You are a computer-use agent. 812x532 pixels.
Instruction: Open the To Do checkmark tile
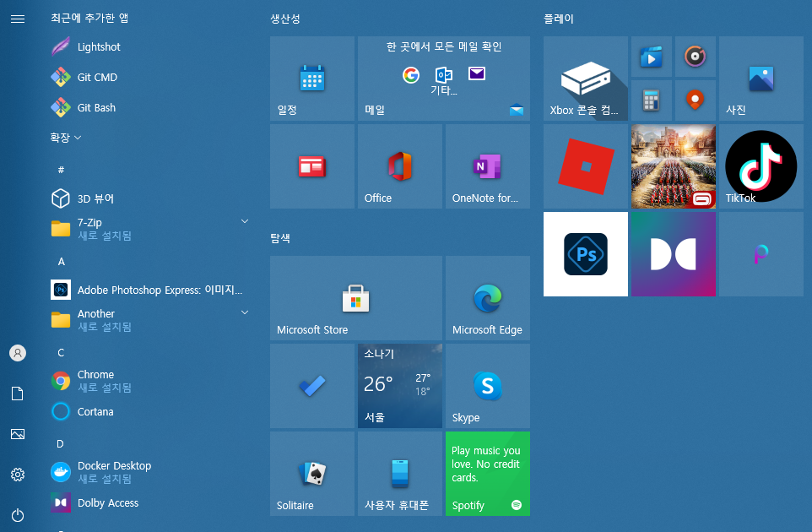click(312, 386)
